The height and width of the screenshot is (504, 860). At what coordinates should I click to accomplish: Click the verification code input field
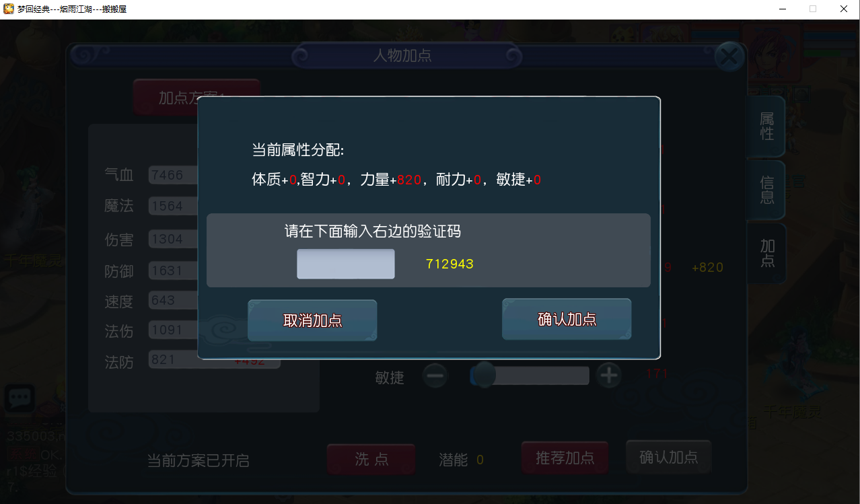[x=346, y=264]
